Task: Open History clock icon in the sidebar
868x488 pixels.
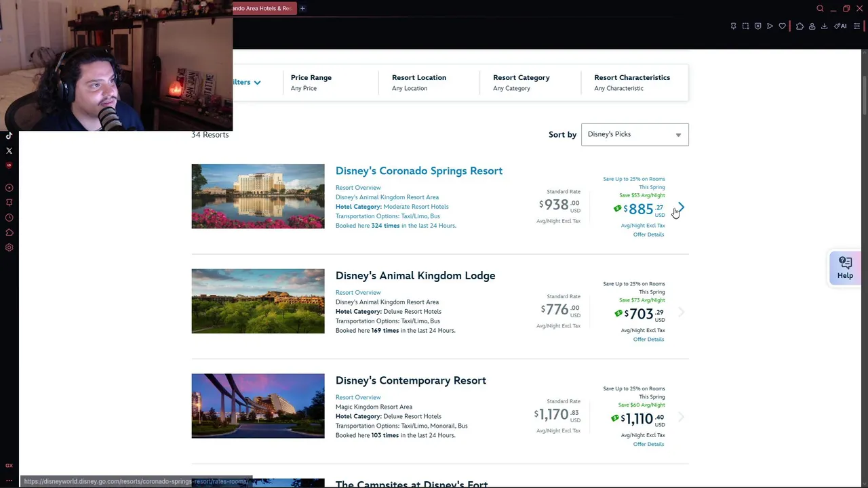Action: tap(9, 218)
